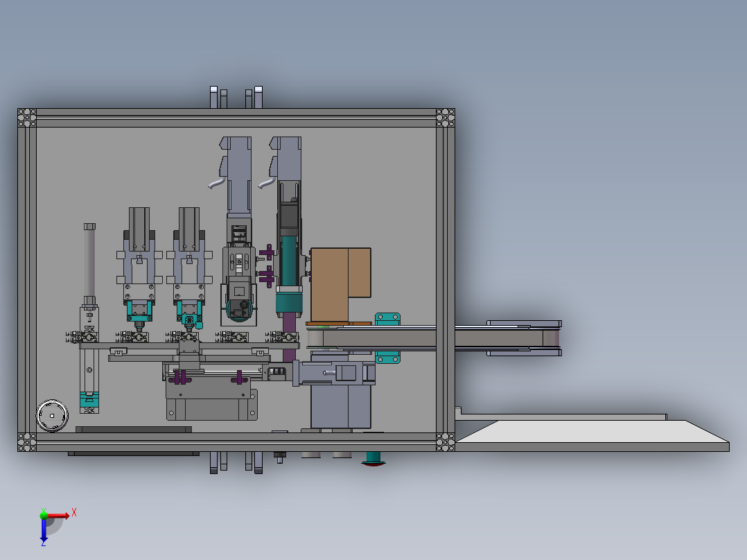
Task: Select the brown box component
Action: [341, 285]
